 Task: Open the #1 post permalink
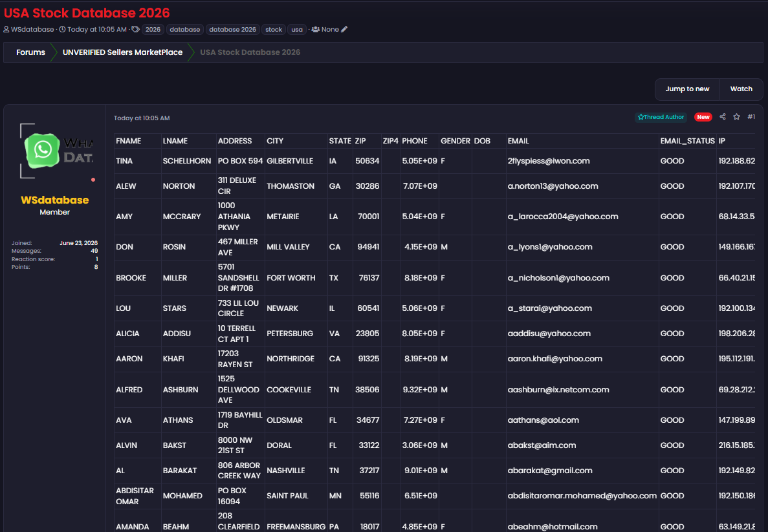(751, 116)
